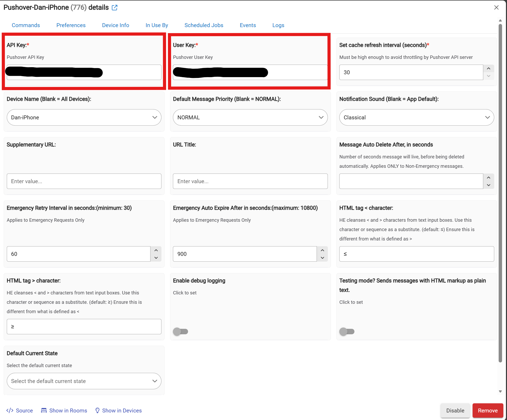Image resolution: width=507 pixels, height=420 pixels.
Task: Toggle Testing mode plain text switch
Action: 347,331
